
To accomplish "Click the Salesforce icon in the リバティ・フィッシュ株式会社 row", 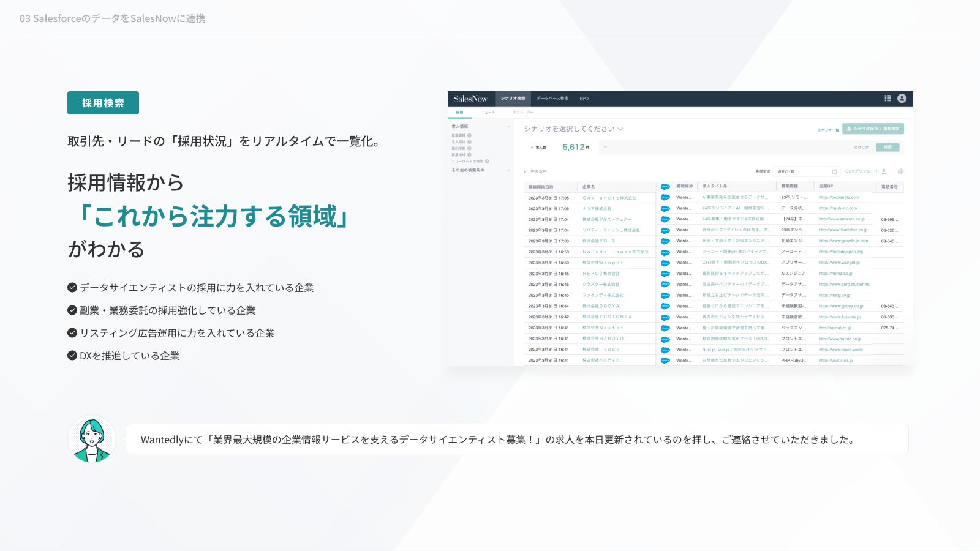I will click(x=666, y=231).
